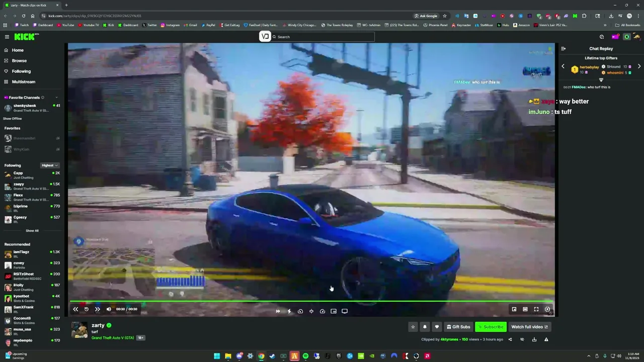The height and width of the screenshot is (362, 644).
Task: Download the clip
Action: pos(534,339)
